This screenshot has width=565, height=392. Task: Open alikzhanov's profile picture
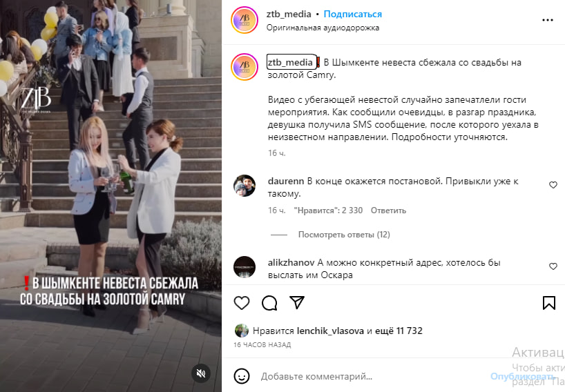(245, 267)
